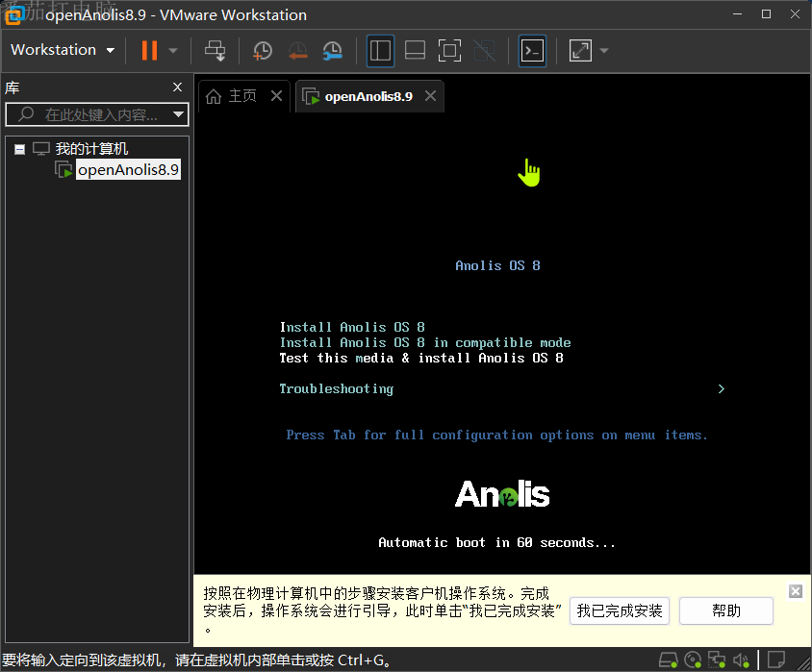
Task: Open power options dropdown next to pause
Action: pyautogui.click(x=173, y=51)
